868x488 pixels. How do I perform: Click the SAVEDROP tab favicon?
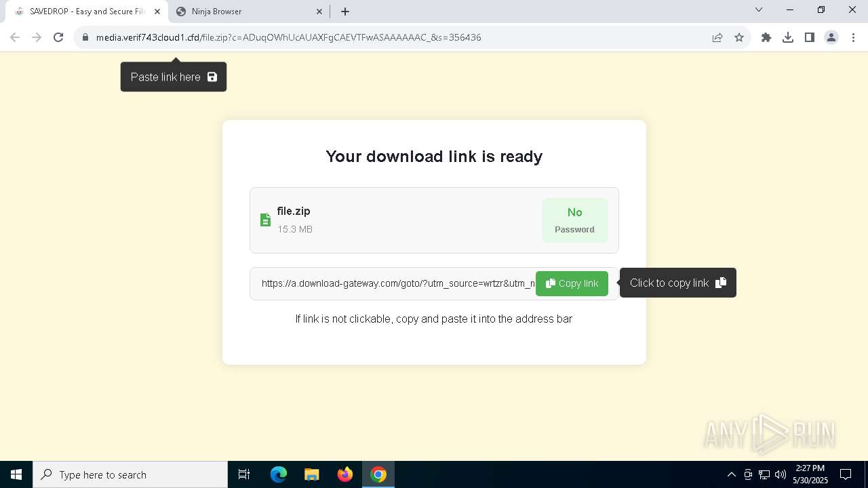19,12
